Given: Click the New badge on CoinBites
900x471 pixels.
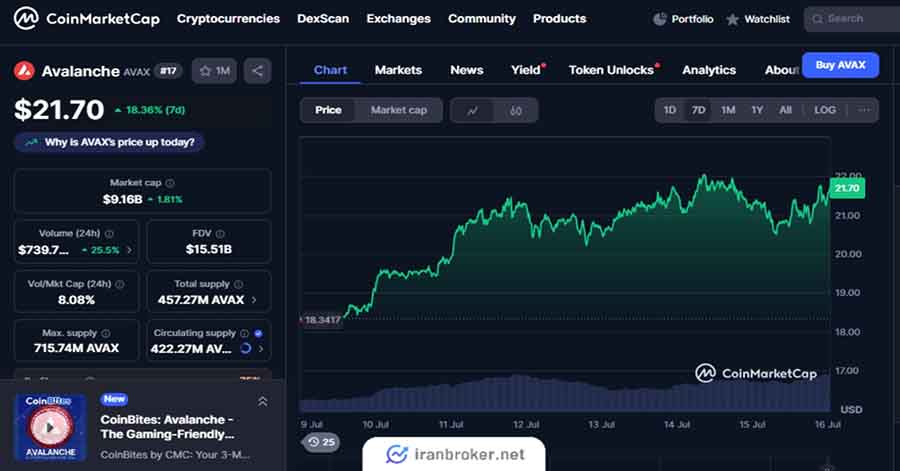Looking at the screenshot, I should [x=114, y=399].
